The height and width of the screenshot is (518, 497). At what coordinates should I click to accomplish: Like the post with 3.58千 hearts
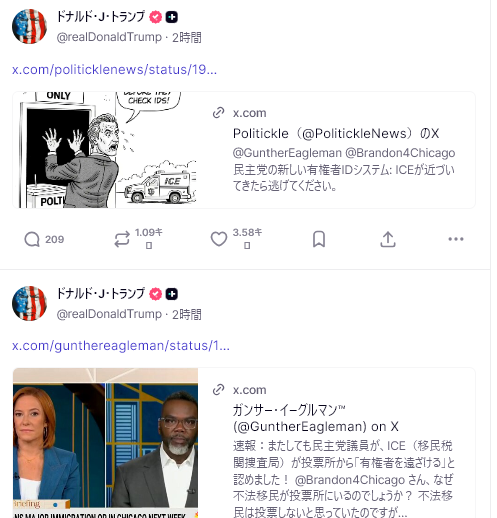(219, 239)
